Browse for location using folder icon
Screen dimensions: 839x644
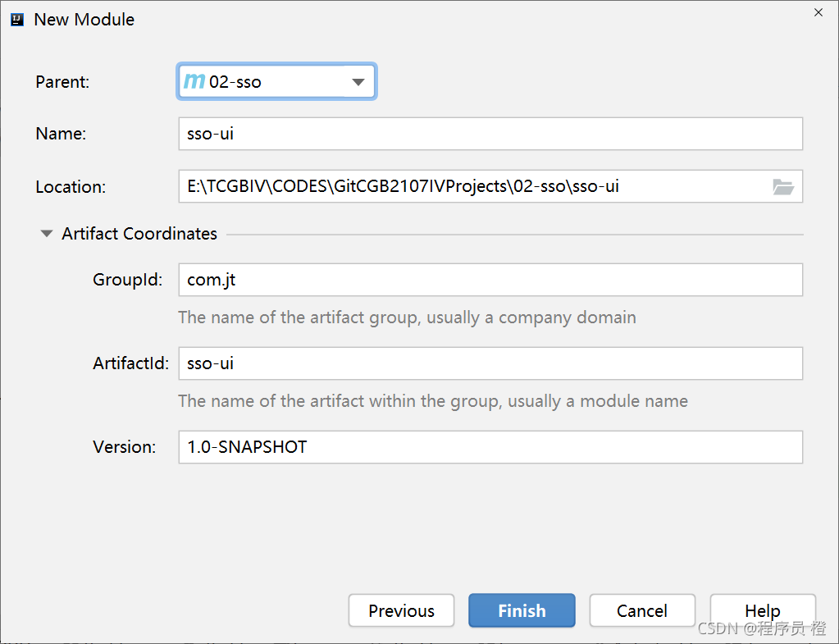pos(783,187)
